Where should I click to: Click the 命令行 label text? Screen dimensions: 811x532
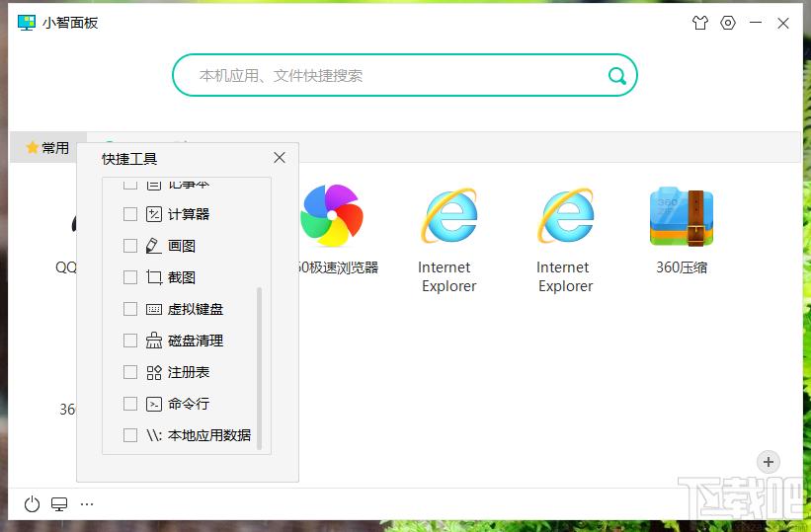(x=189, y=404)
